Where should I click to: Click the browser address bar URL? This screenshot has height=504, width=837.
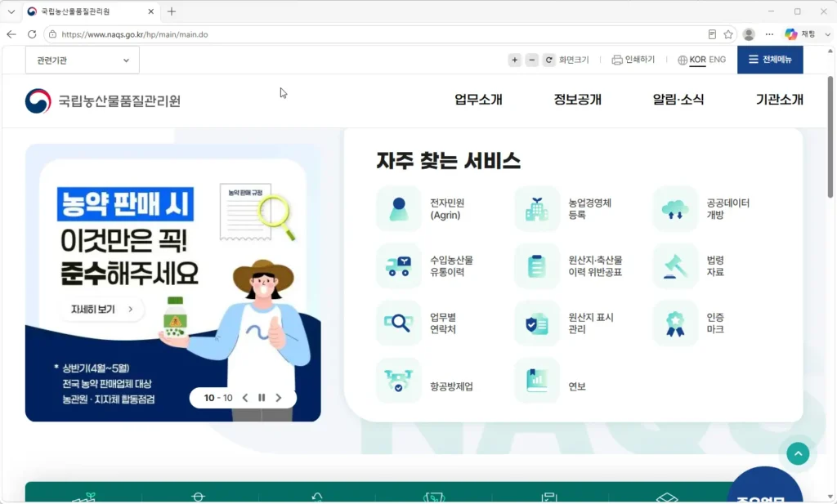[x=135, y=34]
